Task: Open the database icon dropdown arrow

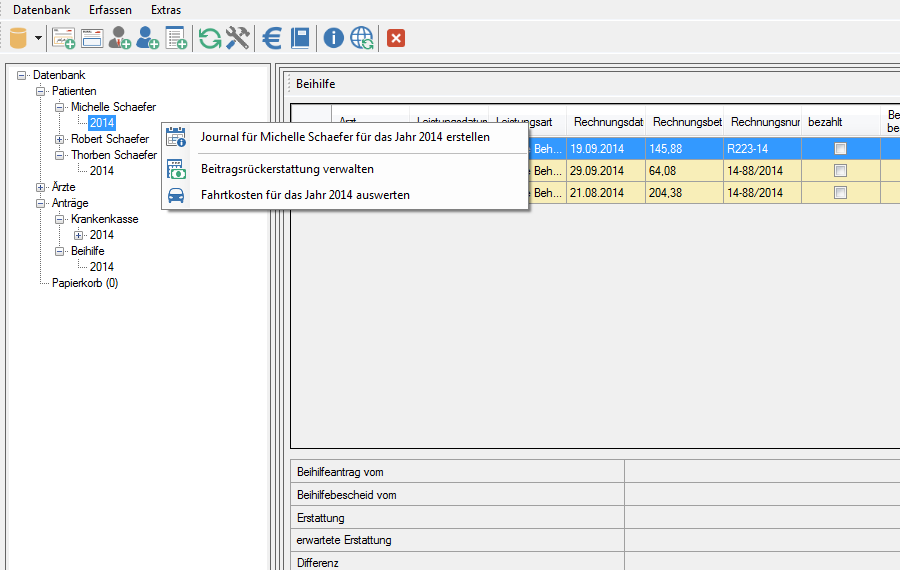Action: pyautogui.click(x=38, y=38)
